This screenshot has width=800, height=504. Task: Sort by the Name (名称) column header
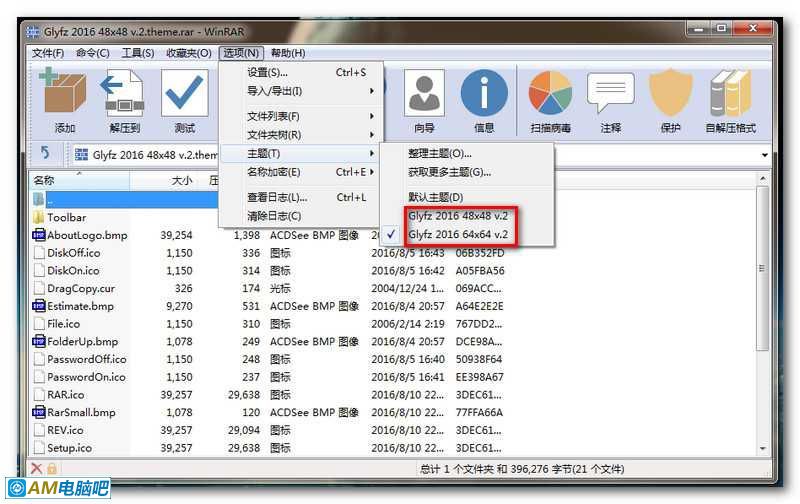(80, 180)
